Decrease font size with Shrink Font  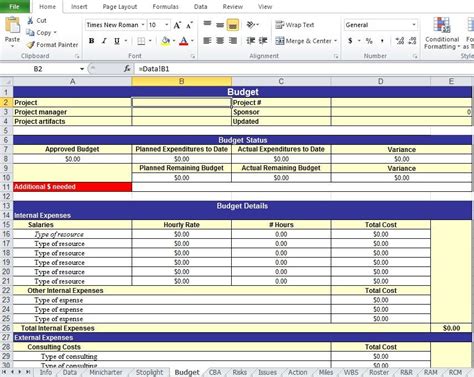point(189,25)
